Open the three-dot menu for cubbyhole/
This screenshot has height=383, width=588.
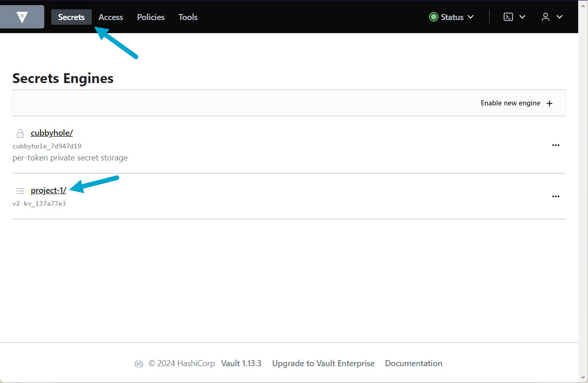click(x=555, y=145)
